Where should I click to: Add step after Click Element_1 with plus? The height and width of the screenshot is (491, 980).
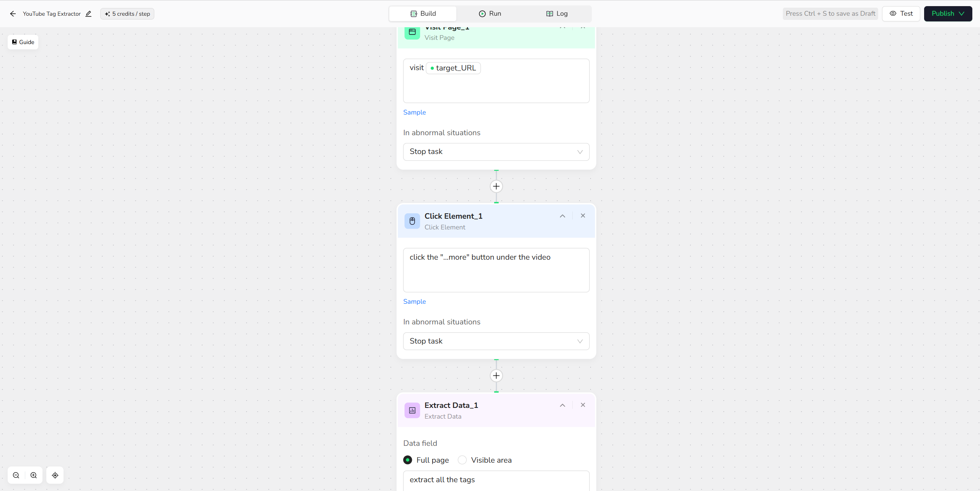tap(496, 376)
